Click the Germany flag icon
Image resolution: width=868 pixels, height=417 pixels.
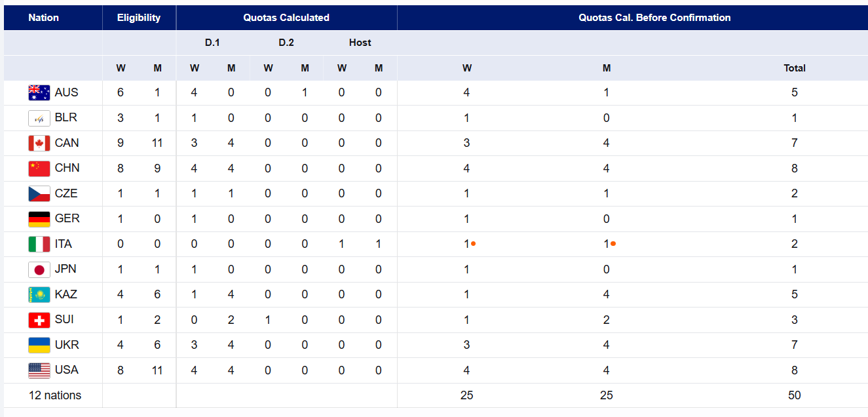(39, 219)
